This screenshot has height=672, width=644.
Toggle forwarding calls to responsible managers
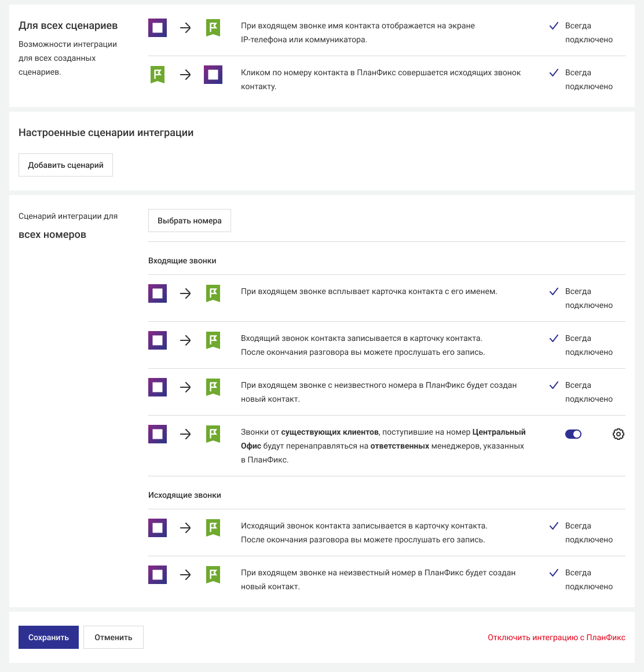click(573, 434)
